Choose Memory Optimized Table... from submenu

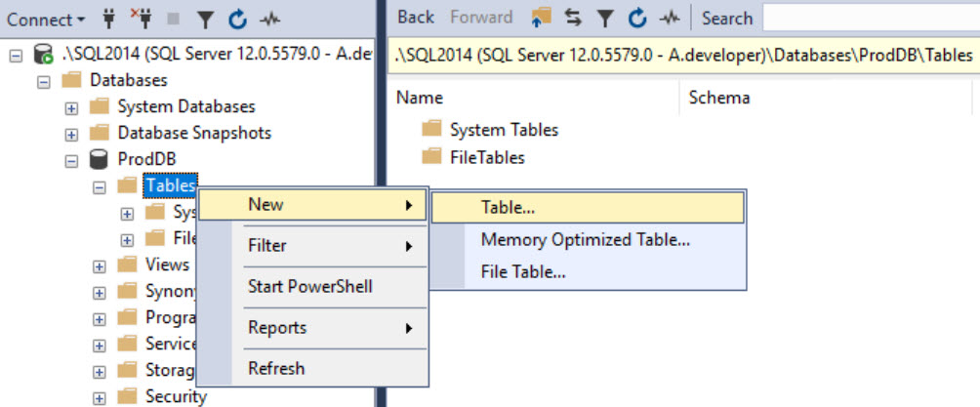[589, 240]
